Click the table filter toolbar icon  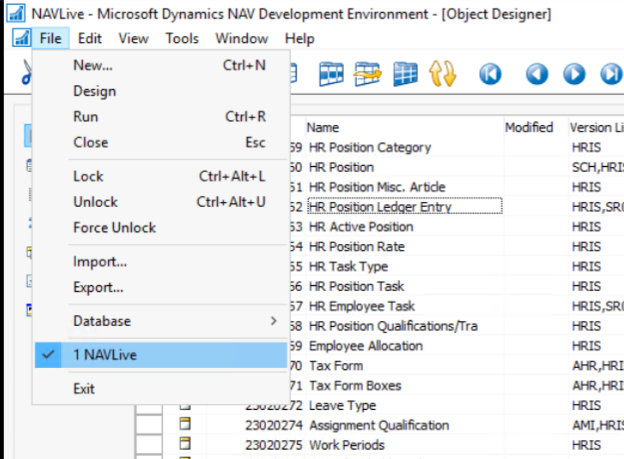(331, 74)
